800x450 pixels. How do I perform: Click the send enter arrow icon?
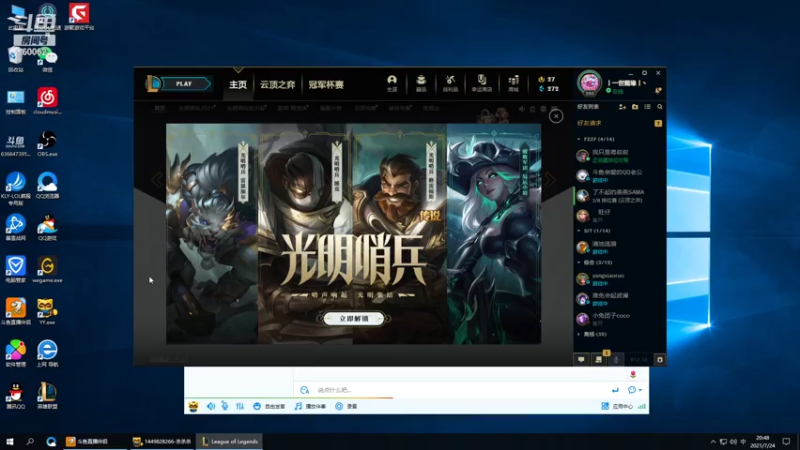point(615,390)
